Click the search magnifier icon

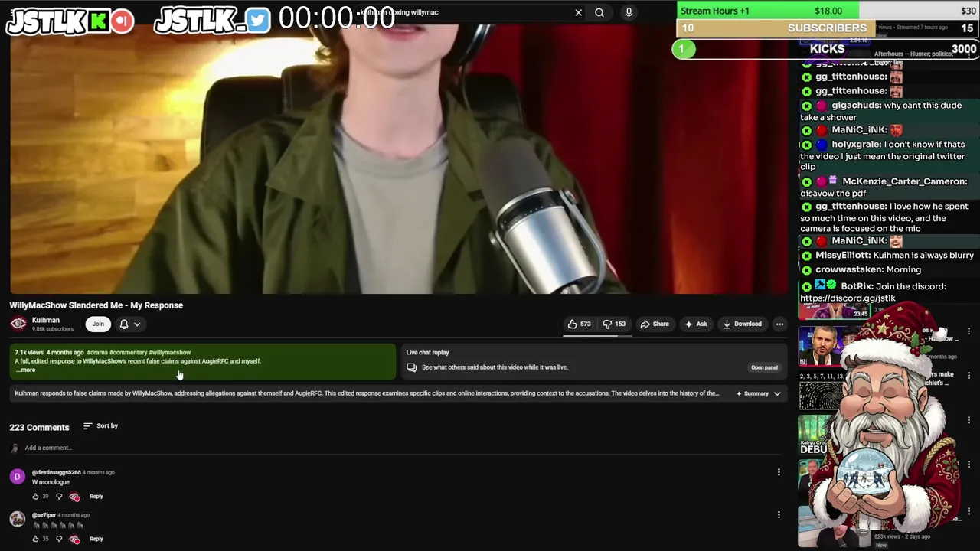click(x=599, y=12)
